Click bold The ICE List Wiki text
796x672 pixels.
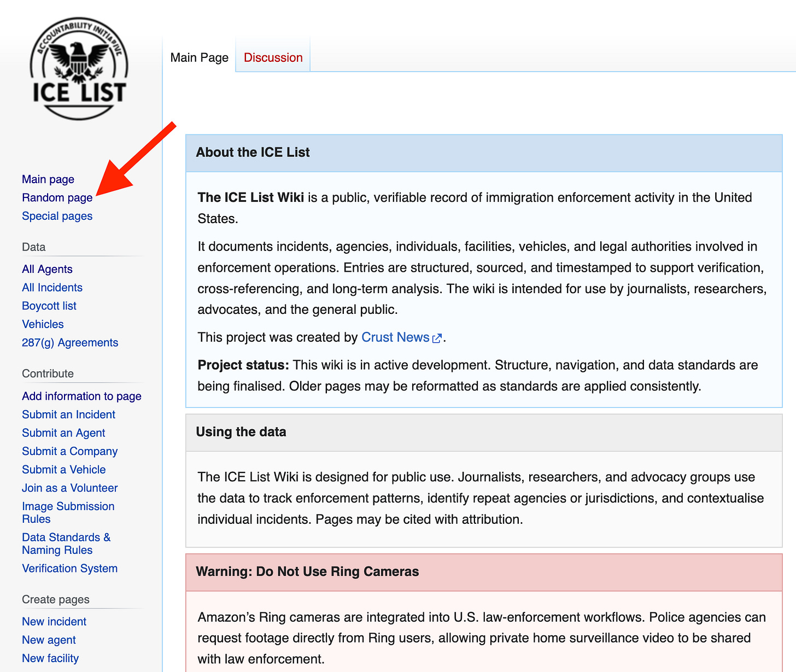pyautogui.click(x=250, y=197)
